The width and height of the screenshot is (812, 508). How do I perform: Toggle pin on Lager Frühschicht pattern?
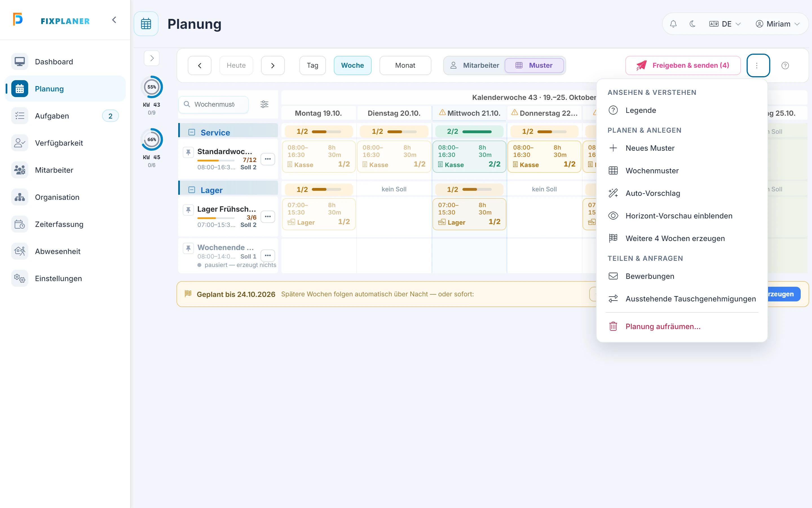pos(189,210)
